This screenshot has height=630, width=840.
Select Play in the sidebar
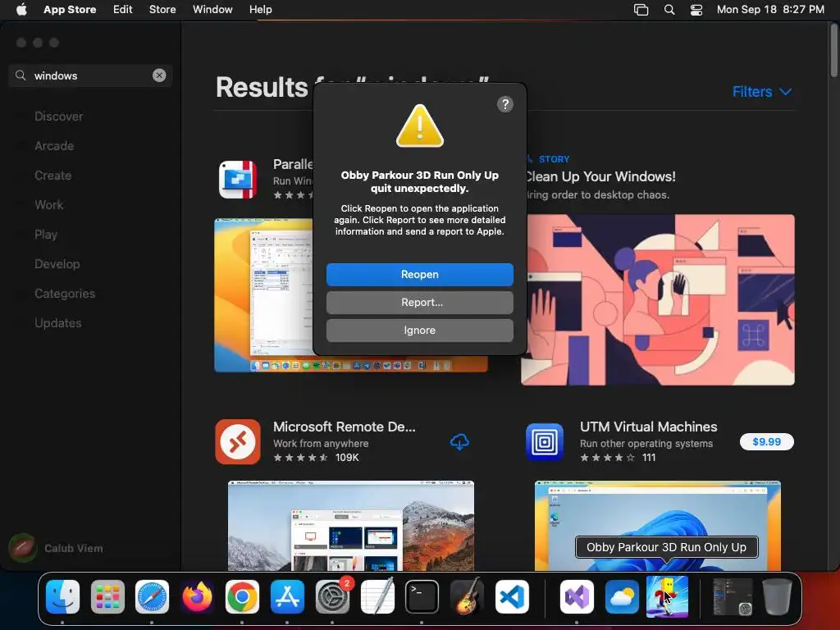46,235
